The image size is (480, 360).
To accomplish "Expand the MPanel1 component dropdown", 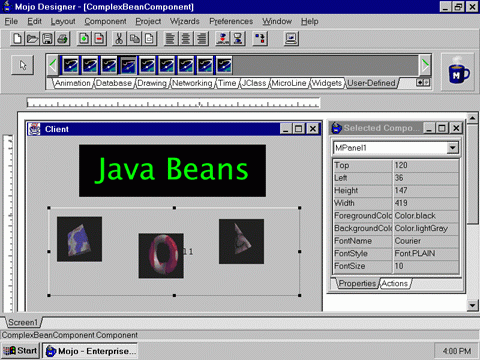I will [x=452, y=147].
